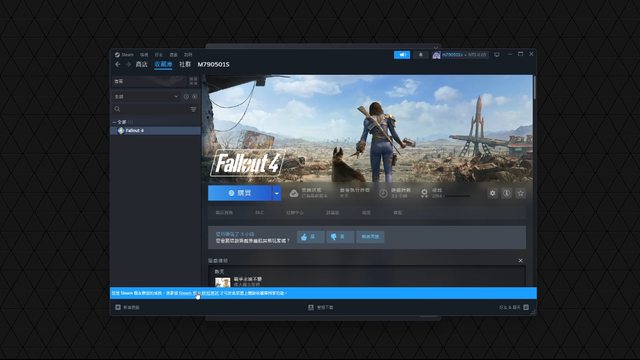The height and width of the screenshot is (360, 640).
Task: Open the 社群 community tab
Action: [185, 64]
